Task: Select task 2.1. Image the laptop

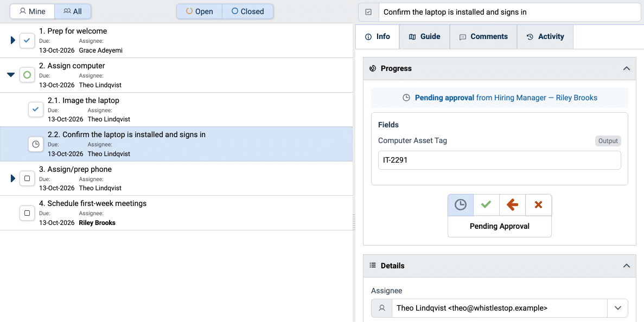Action: 176,110
